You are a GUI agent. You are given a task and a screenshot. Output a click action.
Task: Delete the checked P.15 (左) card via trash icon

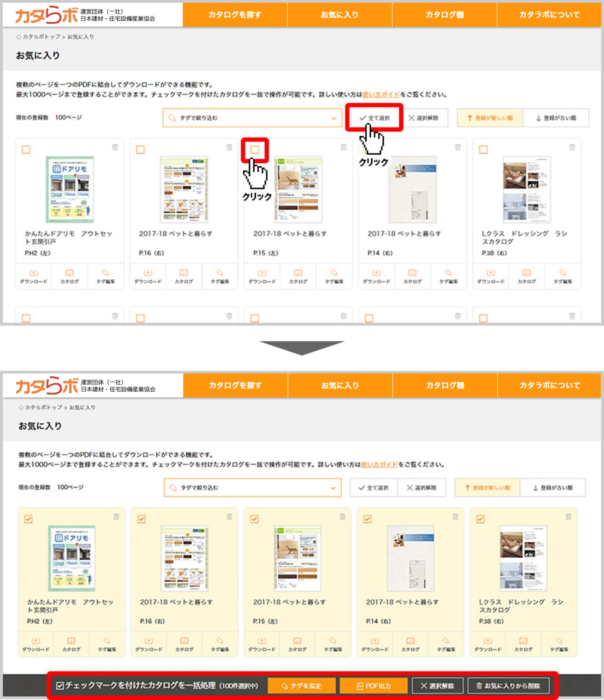point(342,517)
